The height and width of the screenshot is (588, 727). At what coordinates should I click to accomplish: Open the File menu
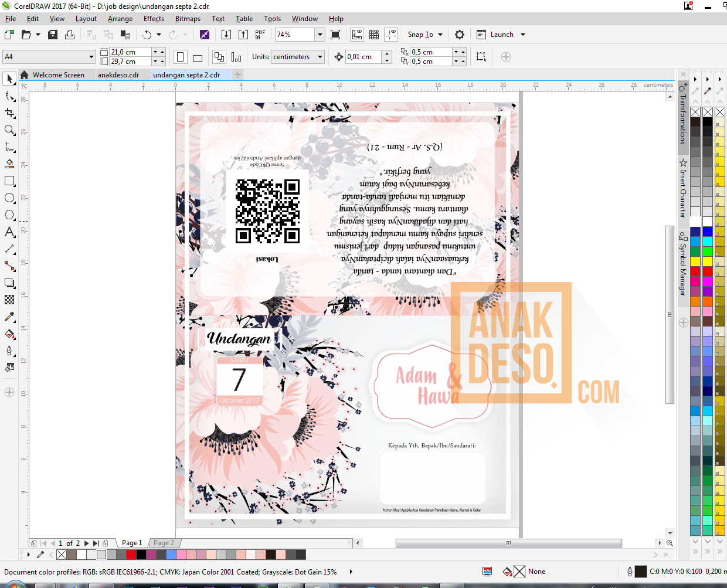click(x=11, y=19)
